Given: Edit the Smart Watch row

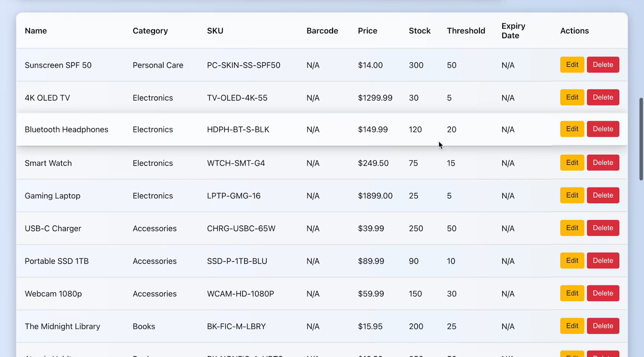Looking at the screenshot, I should 572,163.
